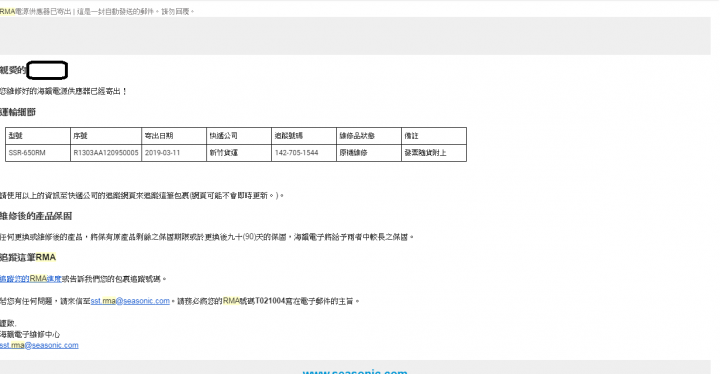Click the 海韻電子維修中心 signature line
The width and height of the screenshot is (720, 374).
click(x=30, y=334)
